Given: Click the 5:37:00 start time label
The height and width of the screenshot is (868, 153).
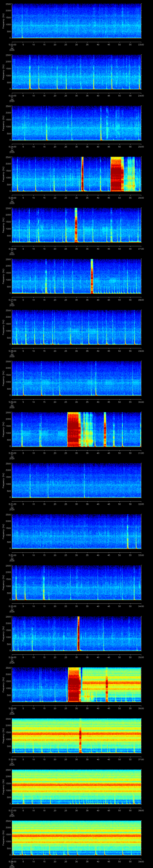Looking at the screenshot, I should click(12, 810).
